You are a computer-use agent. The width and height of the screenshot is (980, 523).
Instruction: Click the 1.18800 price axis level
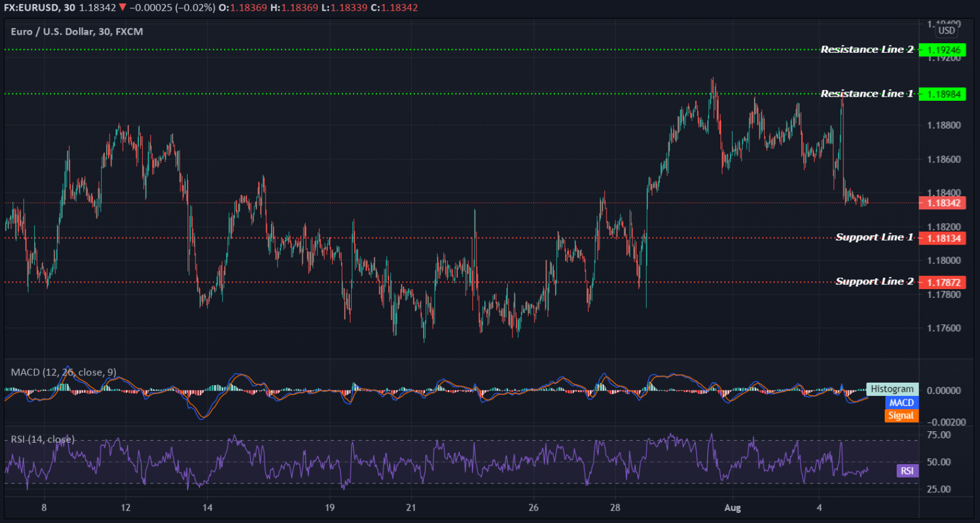944,125
